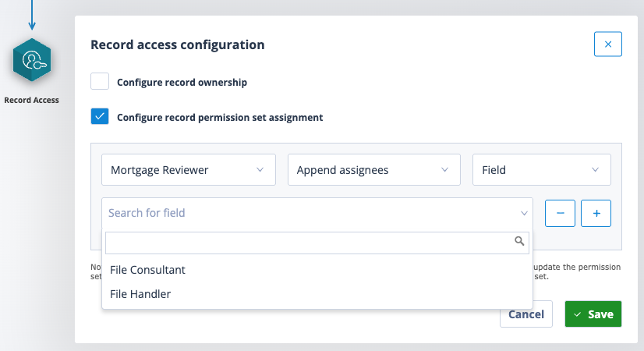This screenshot has width=644, height=351.
Task: Remove assignment row with minus button
Action: [560, 213]
